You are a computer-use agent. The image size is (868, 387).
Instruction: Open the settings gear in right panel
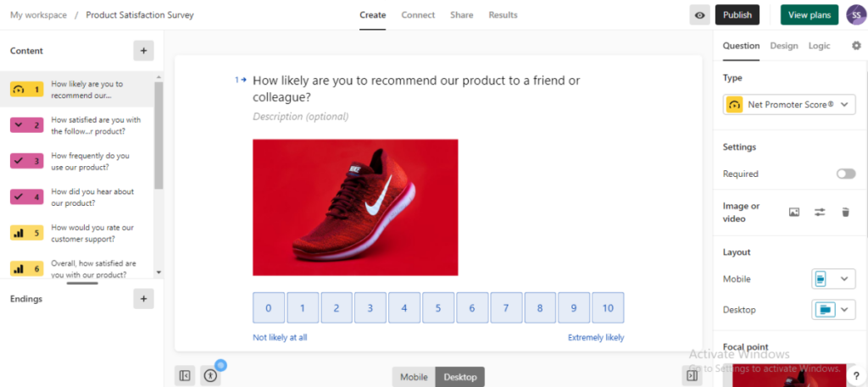pos(855,46)
